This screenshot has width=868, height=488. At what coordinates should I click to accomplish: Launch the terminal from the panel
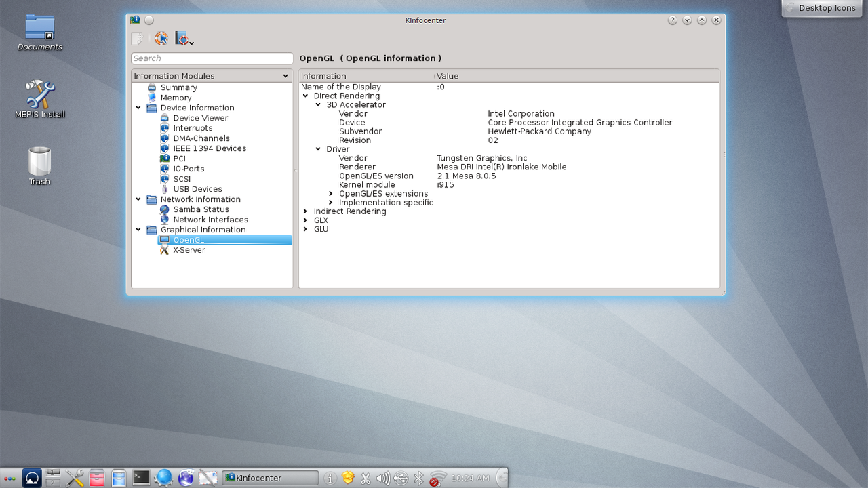[141, 477]
